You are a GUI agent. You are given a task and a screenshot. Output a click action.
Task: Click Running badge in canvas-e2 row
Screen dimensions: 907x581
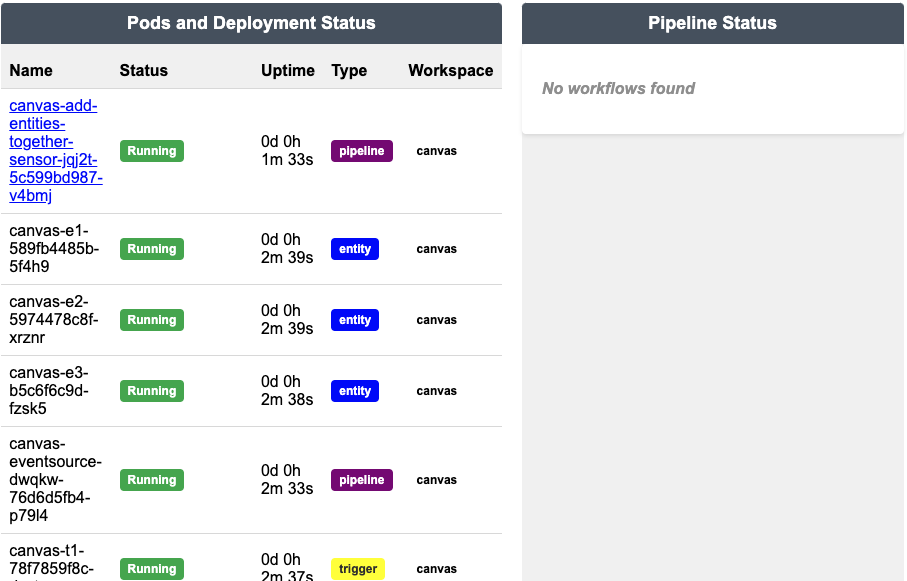tap(152, 320)
